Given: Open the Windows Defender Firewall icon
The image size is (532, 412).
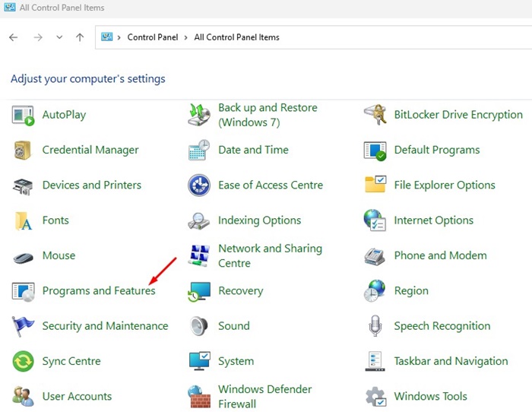Looking at the screenshot, I should 199,396.
